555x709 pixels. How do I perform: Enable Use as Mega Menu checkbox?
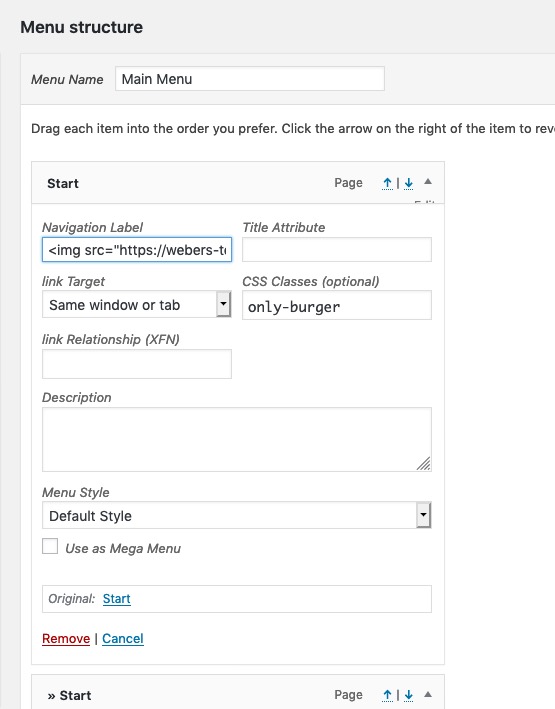(x=50, y=546)
